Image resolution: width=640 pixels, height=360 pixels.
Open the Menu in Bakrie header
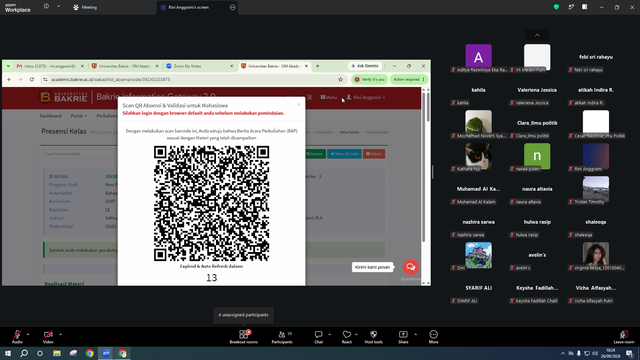pos(329,97)
